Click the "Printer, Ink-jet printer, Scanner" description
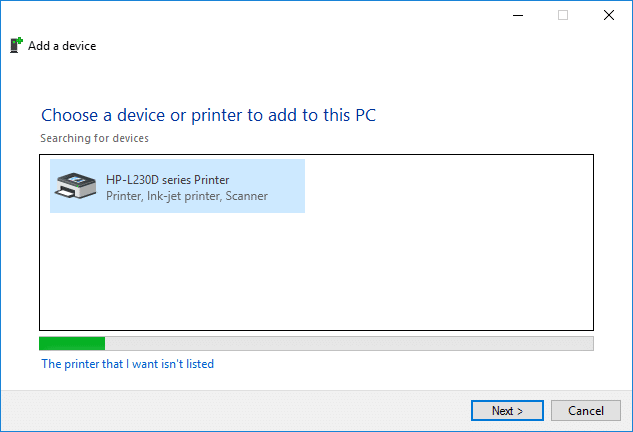 tap(186, 196)
